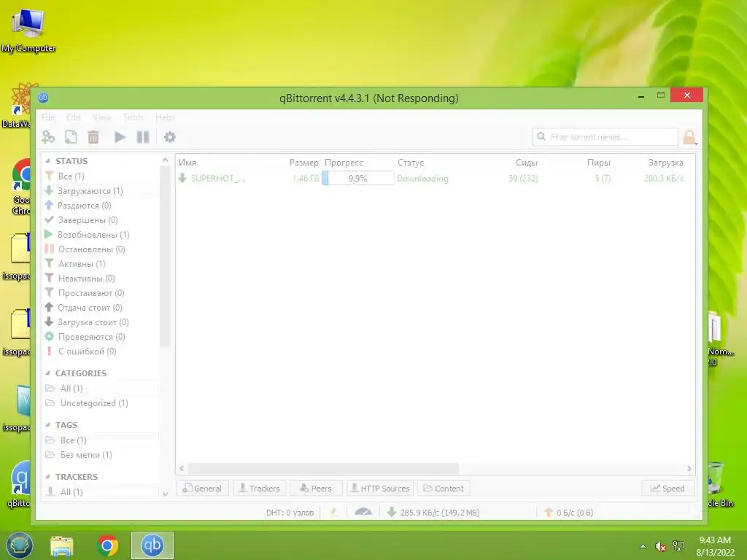Open Chrome from the taskbar
Image resolution: width=747 pixels, height=560 pixels.
click(107, 545)
